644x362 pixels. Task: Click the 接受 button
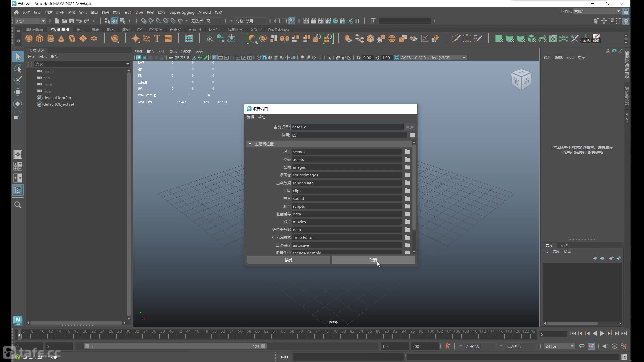pyautogui.click(x=289, y=260)
